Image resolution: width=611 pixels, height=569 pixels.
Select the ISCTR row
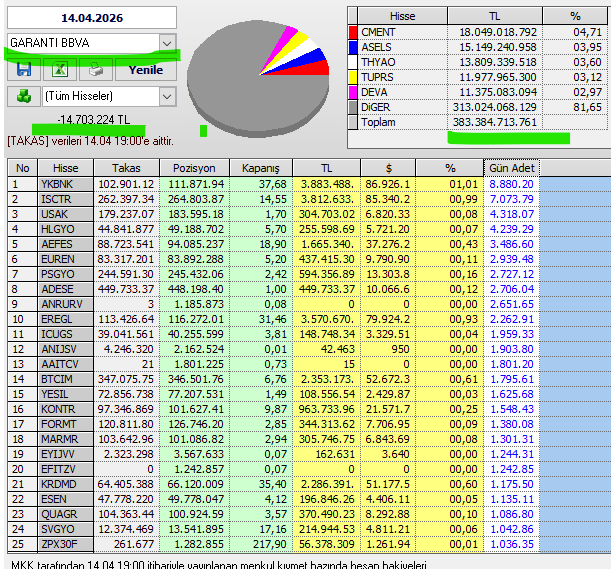point(273,199)
